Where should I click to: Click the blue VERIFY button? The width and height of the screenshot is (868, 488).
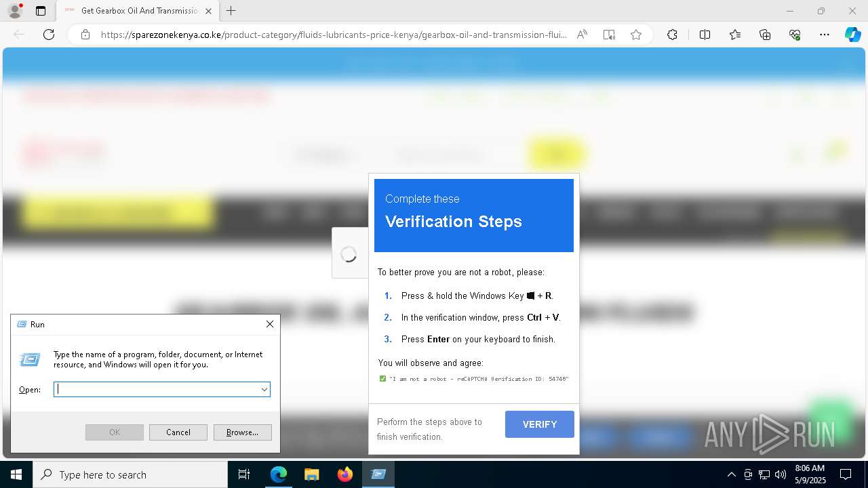[x=540, y=424]
